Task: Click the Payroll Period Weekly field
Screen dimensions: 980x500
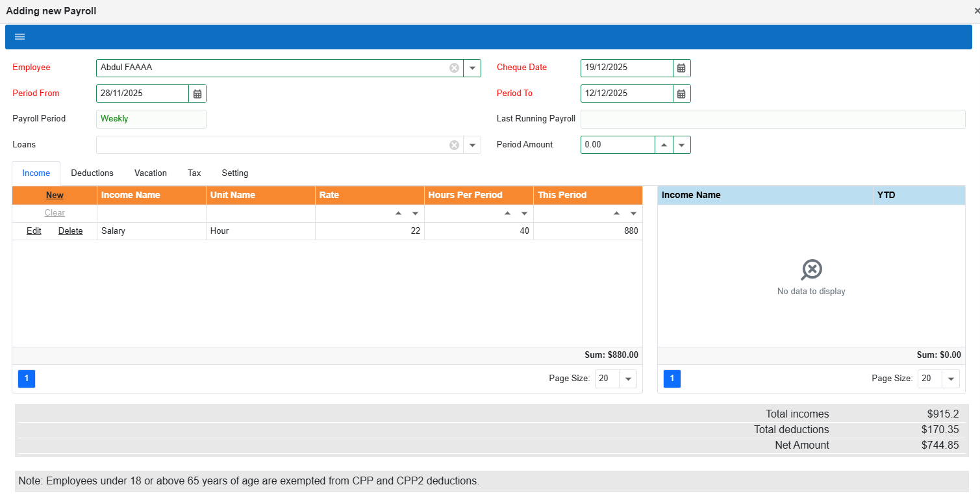Action: (x=151, y=119)
